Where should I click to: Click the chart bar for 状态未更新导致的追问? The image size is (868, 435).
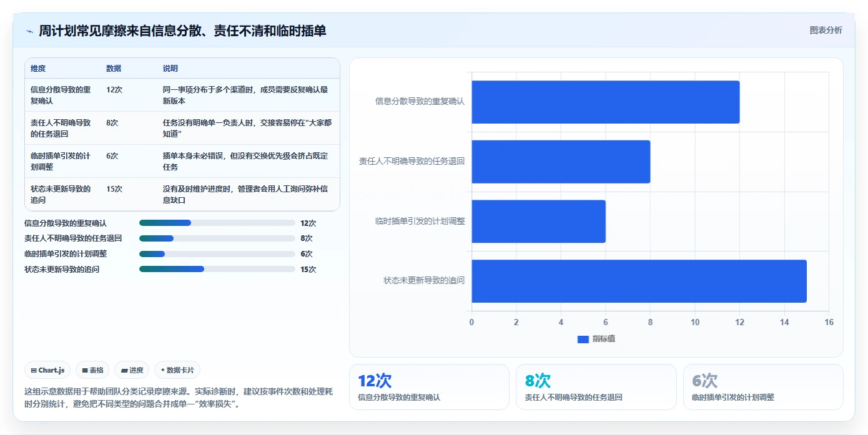(x=639, y=281)
